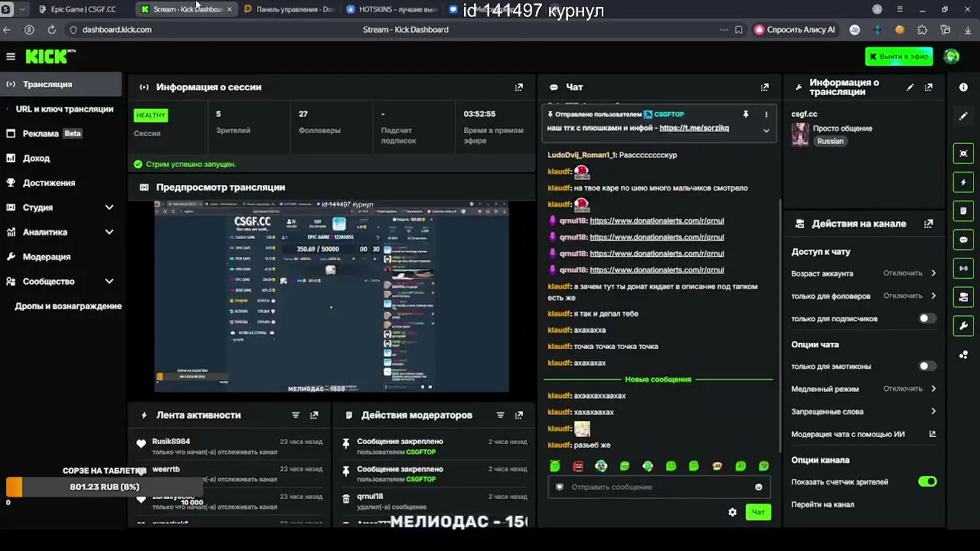The width and height of the screenshot is (980, 551).
Task: Toggle the wrench widget icon
Action: [x=963, y=326]
